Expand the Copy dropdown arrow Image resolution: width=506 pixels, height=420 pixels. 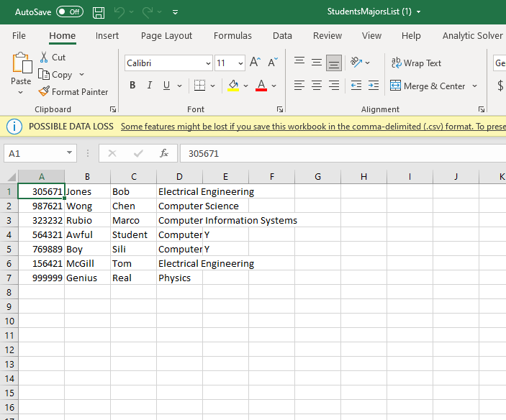point(82,75)
